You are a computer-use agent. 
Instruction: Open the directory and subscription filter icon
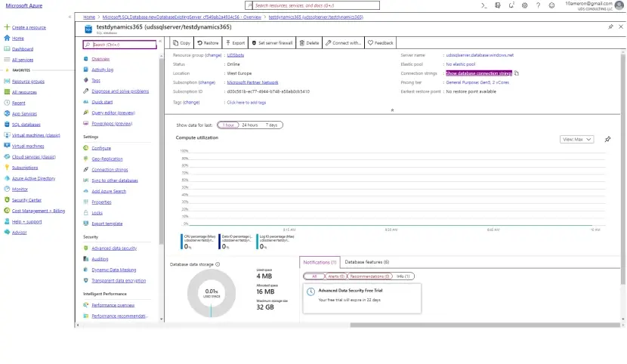point(497,5)
